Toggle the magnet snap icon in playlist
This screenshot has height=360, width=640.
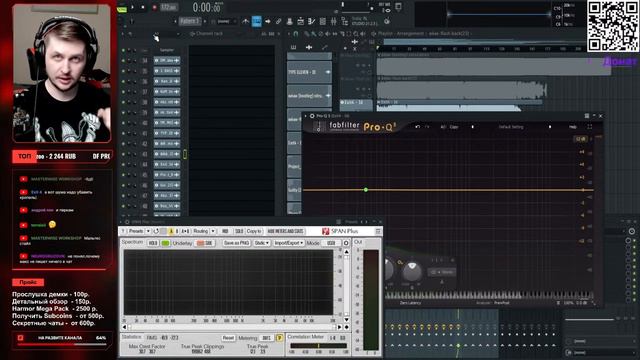pyautogui.click(x=296, y=34)
